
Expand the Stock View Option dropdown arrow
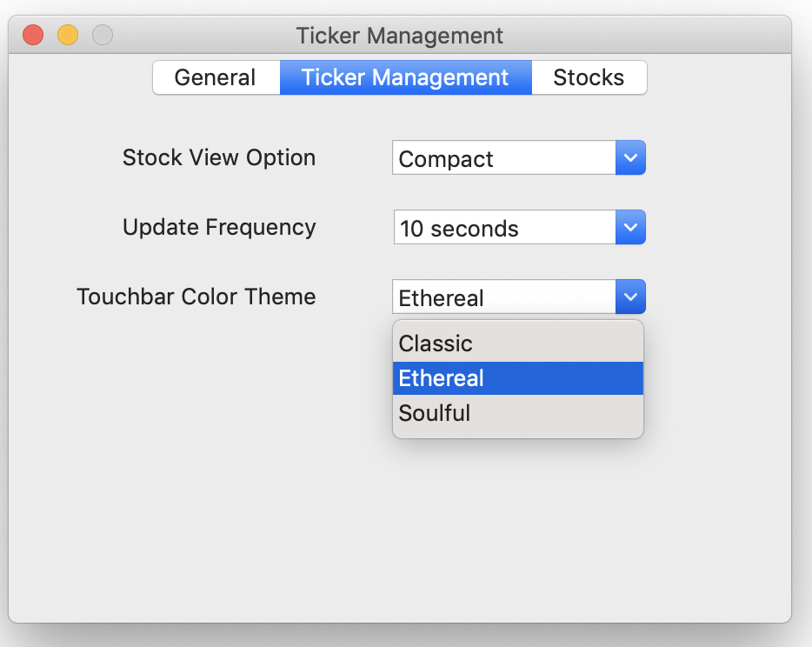tap(630, 158)
